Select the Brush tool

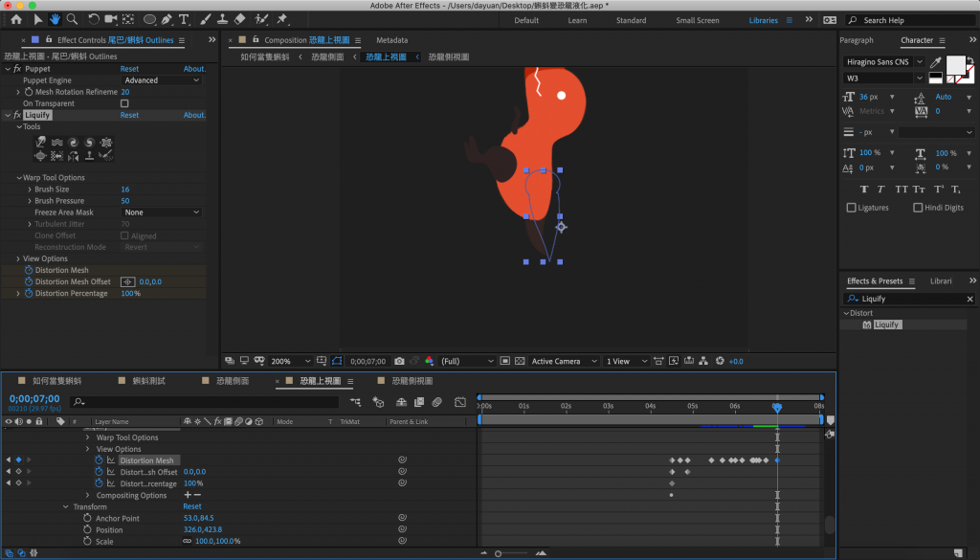point(206,19)
